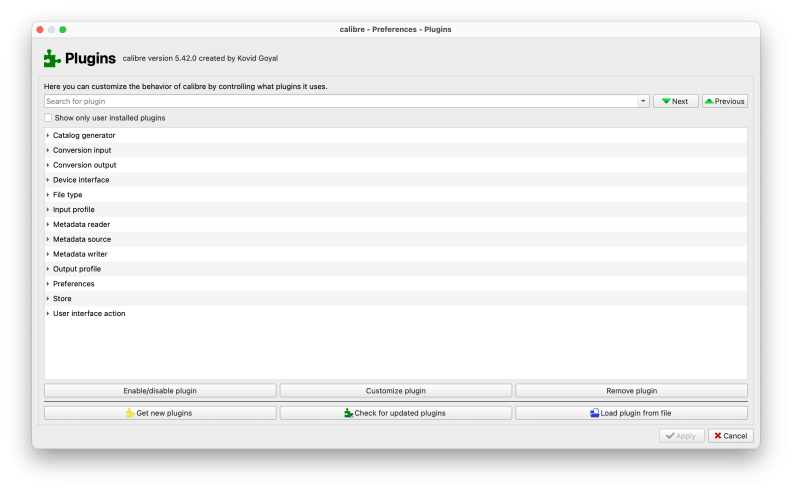The height and width of the screenshot is (491, 792).
Task: Select the Output profile row text
Action: tap(77, 269)
